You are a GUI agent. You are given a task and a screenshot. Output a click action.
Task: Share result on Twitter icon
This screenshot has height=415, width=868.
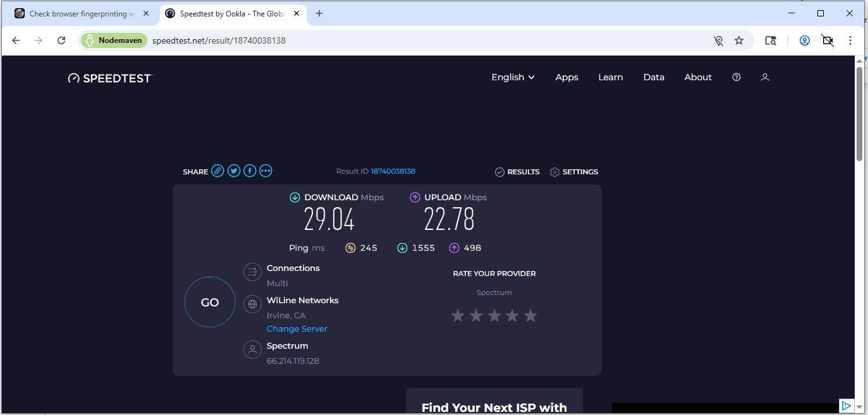(234, 171)
